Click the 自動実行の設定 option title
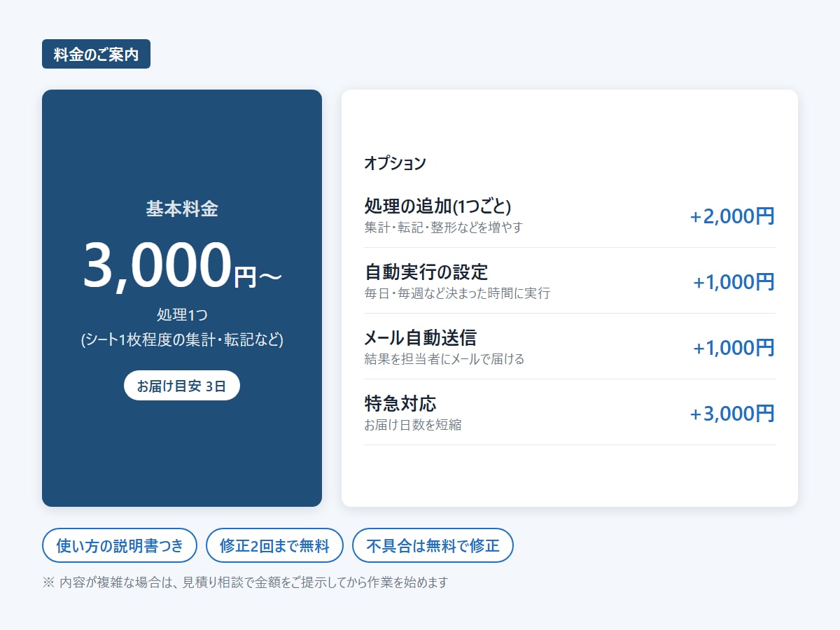The image size is (840, 630). pyautogui.click(x=426, y=272)
